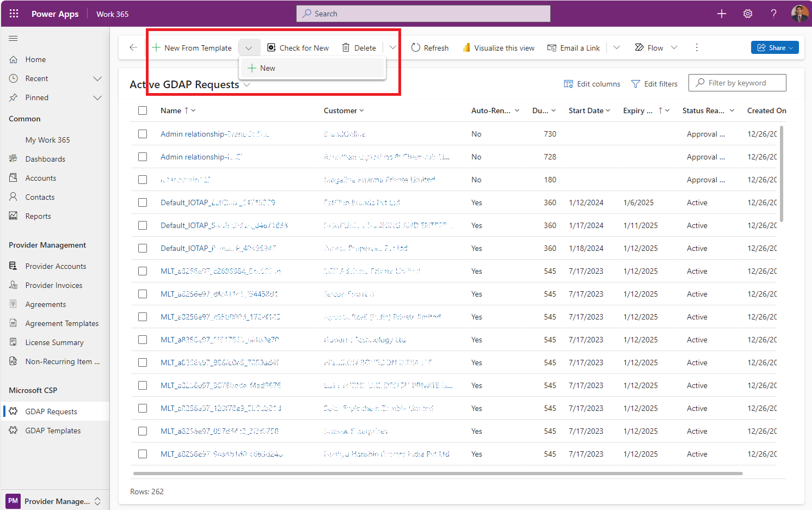This screenshot has height=510, width=812.
Task: Collapse the site map hamburger menu
Action: click(x=13, y=38)
